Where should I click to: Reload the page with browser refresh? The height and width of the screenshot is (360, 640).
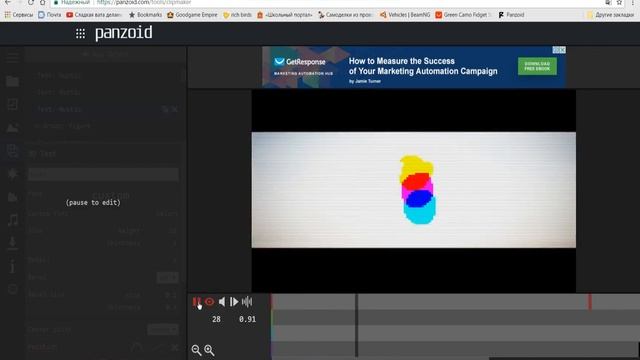(31, 2)
